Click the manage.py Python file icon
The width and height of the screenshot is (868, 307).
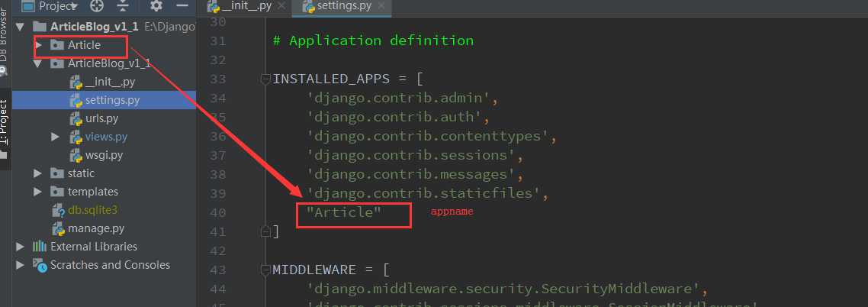click(x=58, y=228)
